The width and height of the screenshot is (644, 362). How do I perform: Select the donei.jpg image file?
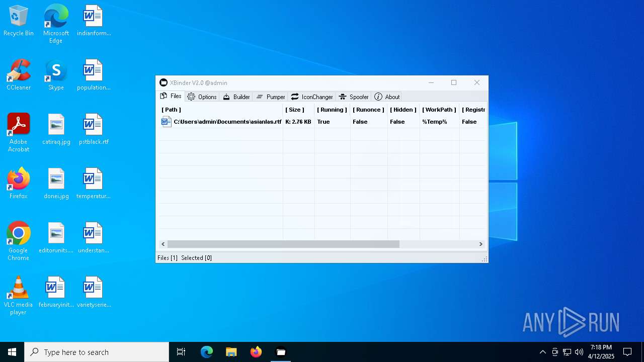[x=56, y=184]
